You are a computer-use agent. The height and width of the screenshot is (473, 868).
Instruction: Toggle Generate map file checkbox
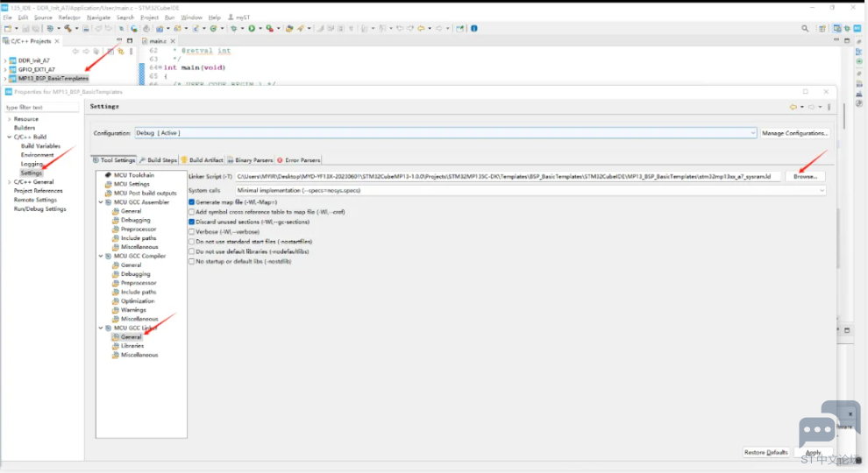pos(191,202)
